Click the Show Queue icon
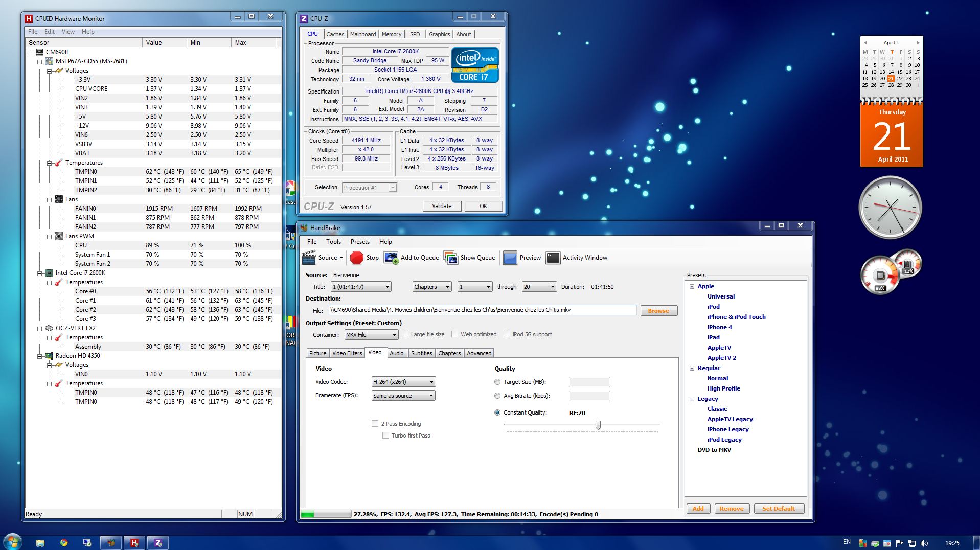Screen dimensions: 980x550 click(x=451, y=258)
